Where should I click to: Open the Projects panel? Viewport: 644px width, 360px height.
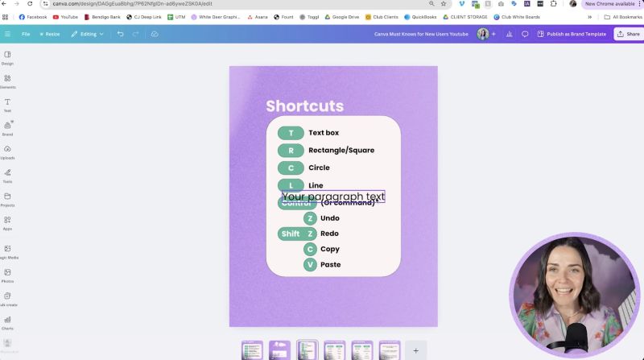(x=7, y=200)
